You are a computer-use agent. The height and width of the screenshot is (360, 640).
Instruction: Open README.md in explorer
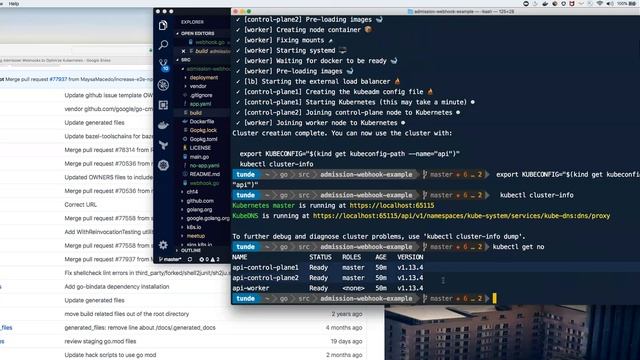coord(204,174)
